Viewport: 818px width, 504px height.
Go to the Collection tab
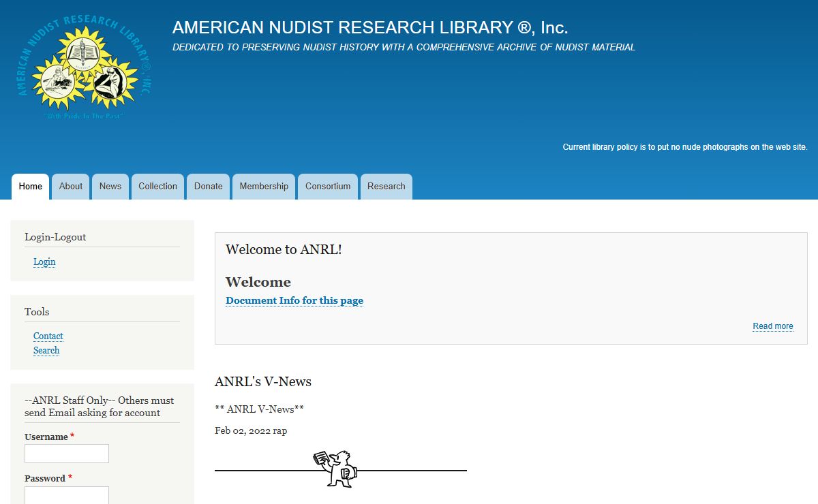157,187
